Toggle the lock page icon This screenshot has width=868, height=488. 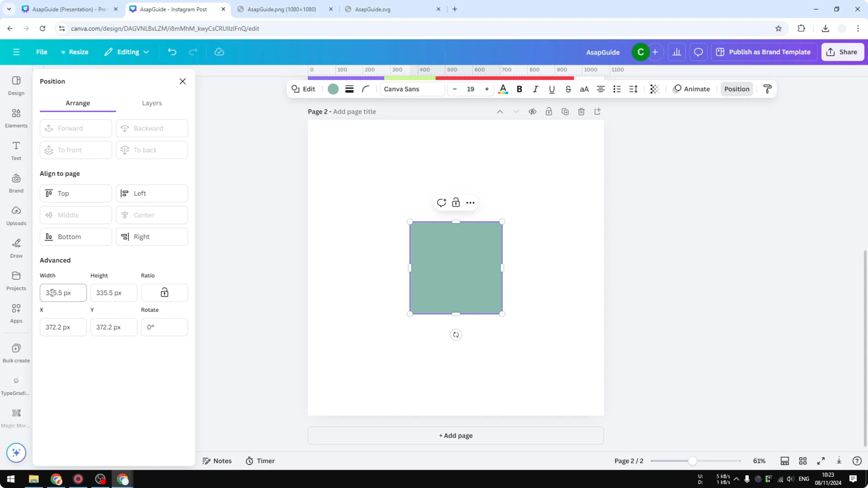[x=549, y=112]
